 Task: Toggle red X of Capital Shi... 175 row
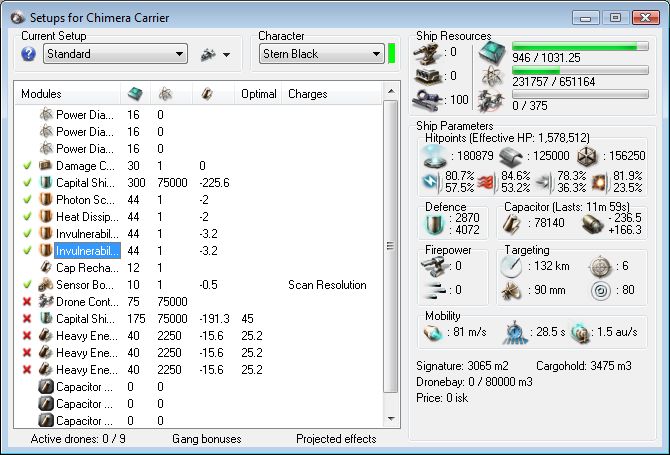click(x=27, y=319)
